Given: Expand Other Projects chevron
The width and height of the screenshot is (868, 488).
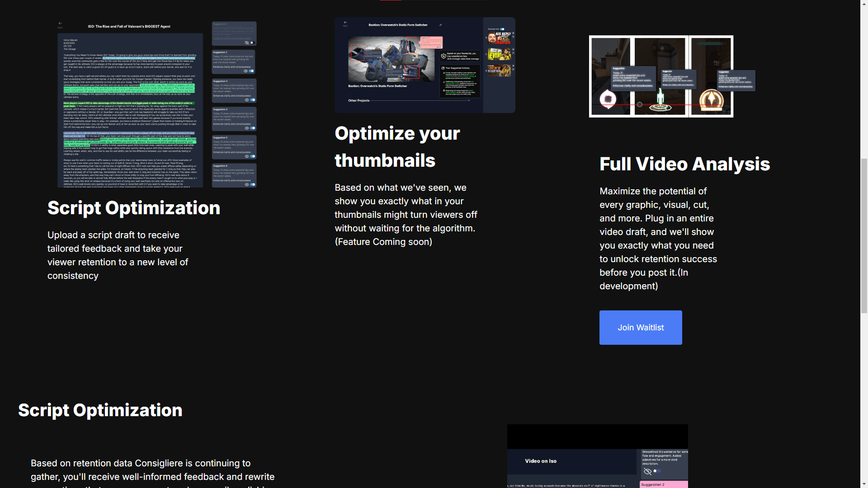Looking at the screenshot, I should click(469, 100).
